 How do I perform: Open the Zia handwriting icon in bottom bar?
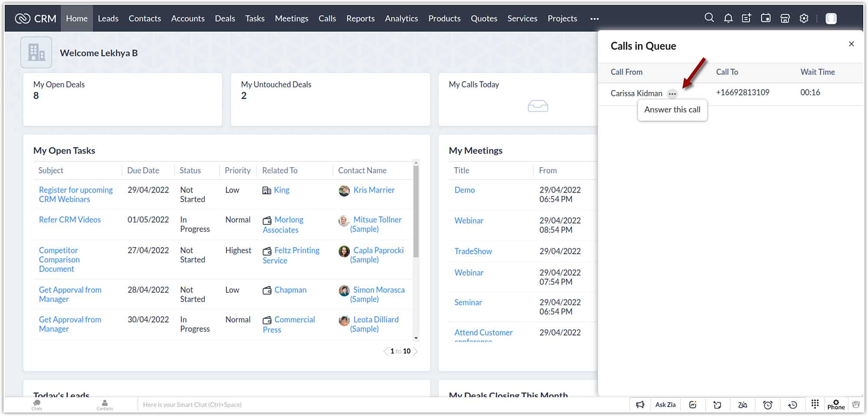743,405
